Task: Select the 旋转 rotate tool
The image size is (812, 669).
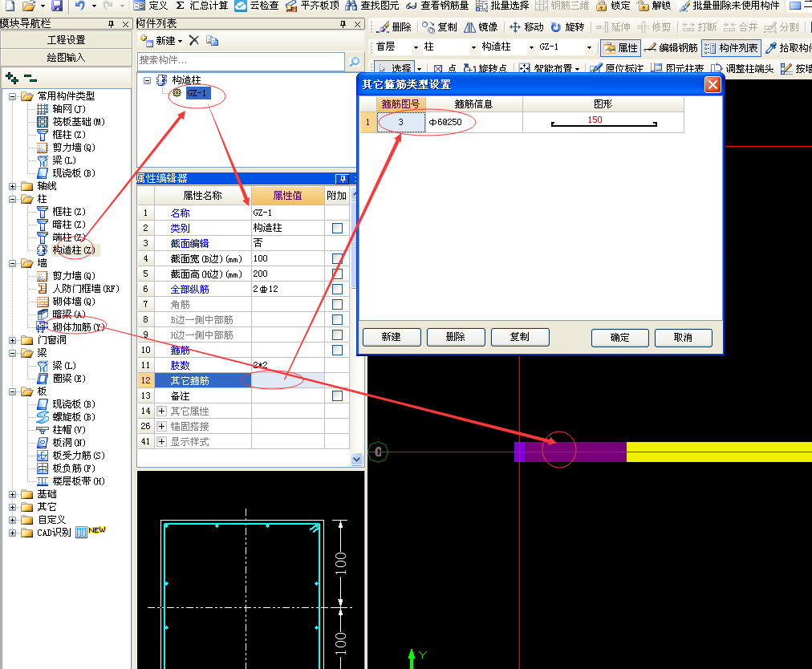Action: (x=567, y=27)
